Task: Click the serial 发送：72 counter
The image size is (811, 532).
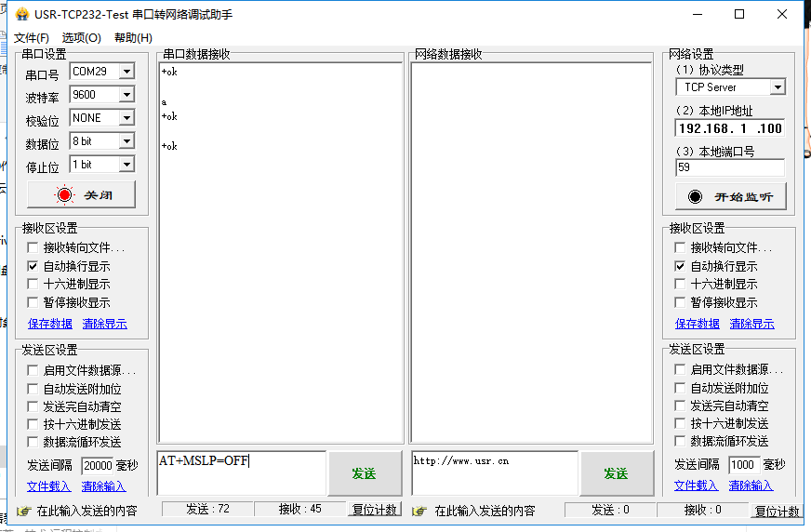Action: tap(207, 509)
